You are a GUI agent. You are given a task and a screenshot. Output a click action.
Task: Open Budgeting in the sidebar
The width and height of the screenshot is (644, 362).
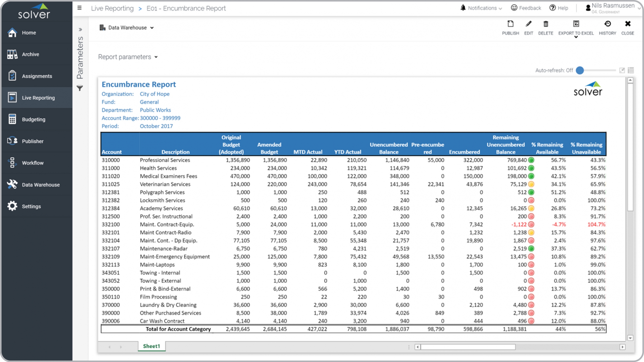point(33,119)
